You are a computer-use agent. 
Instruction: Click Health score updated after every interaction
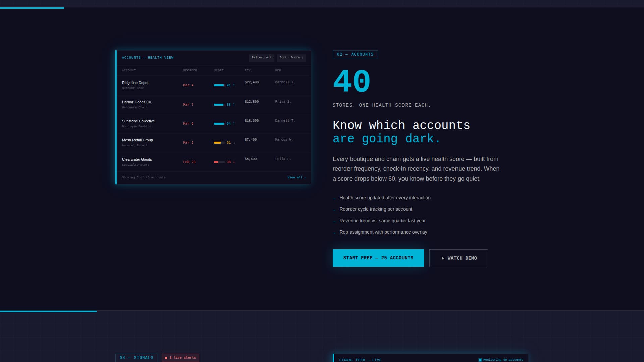coord(385,198)
